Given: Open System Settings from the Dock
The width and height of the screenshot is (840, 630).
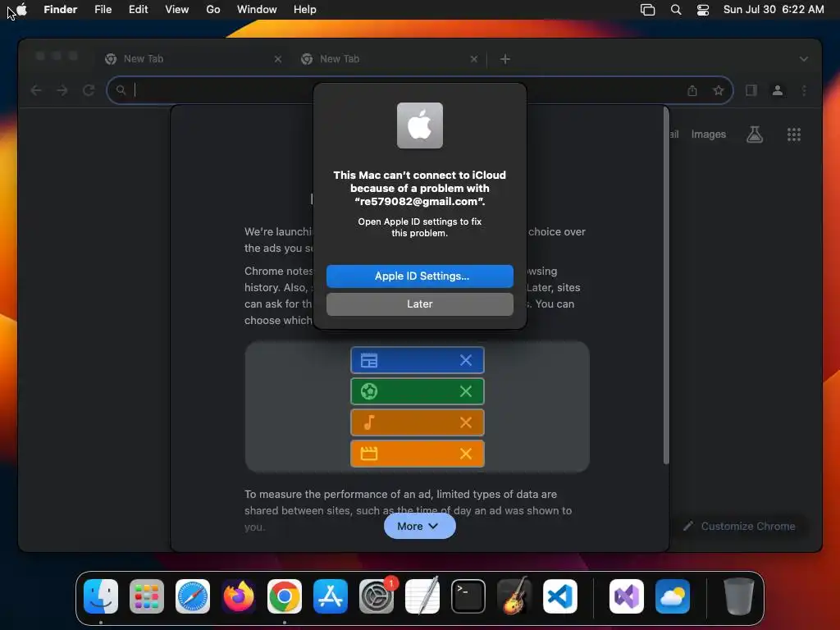Looking at the screenshot, I should pos(377,596).
